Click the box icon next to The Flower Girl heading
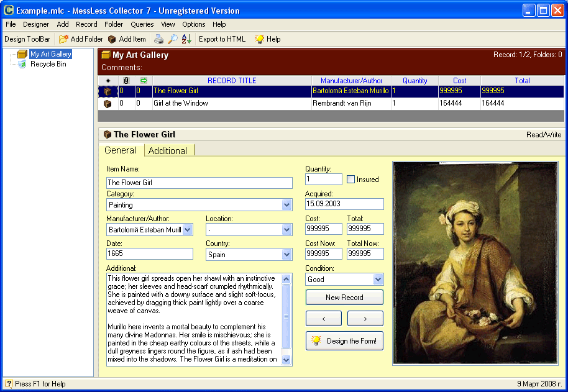Image resolution: width=568 pixels, height=392 pixels. coord(108,135)
